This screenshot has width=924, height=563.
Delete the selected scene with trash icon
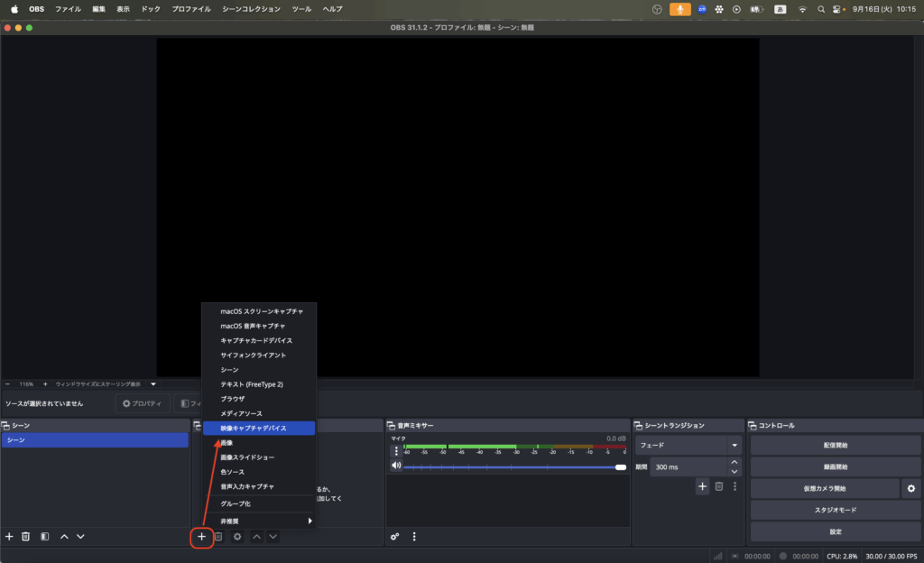click(26, 536)
